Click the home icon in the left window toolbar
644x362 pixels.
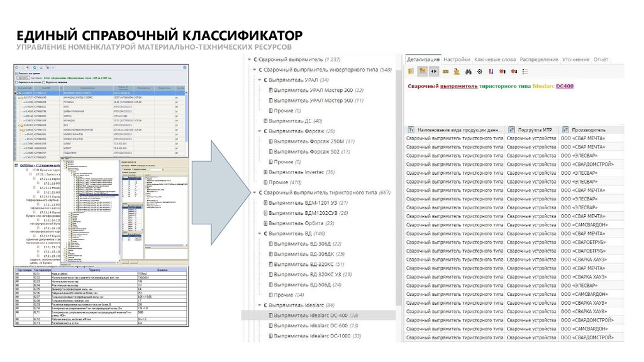[x=18, y=67]
